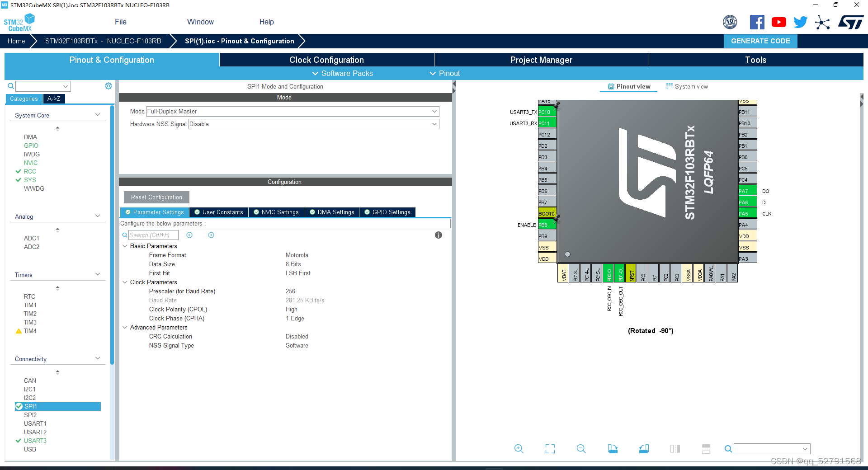Click the zoom in icon under pinout

(x=519, y=449)
